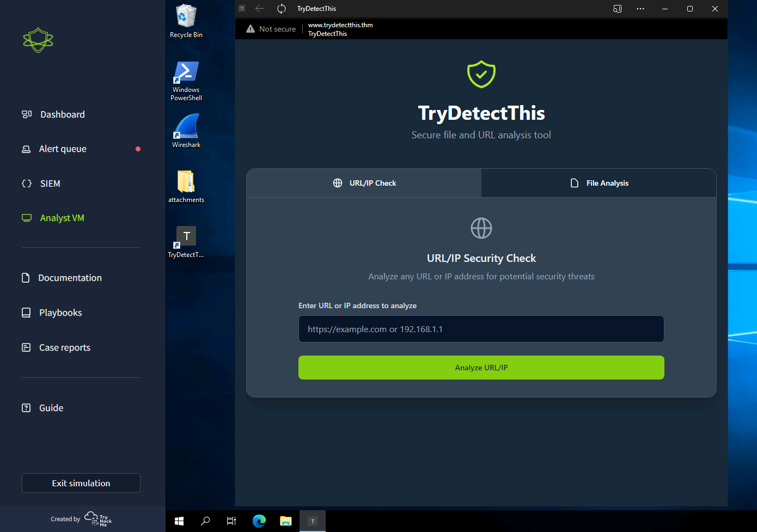Click the TryDetectThis page heading
This screenshot has height=532, width=757.
[x=481, y=113]
